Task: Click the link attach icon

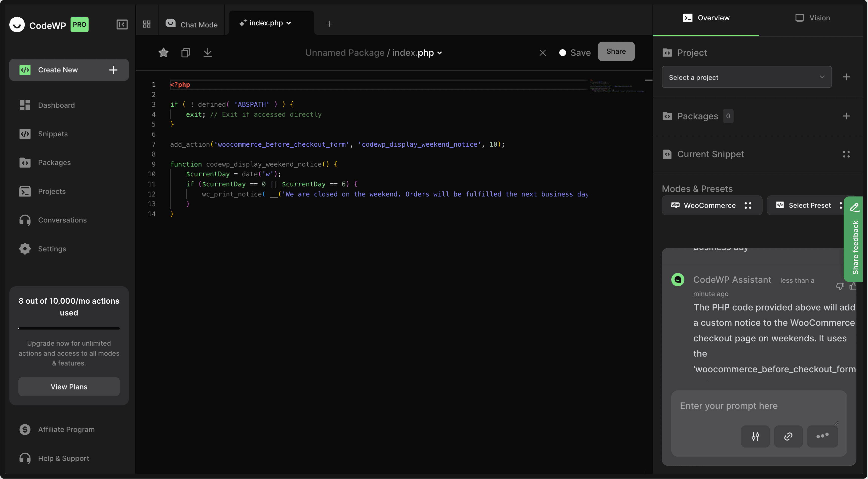Action: (x=788, y=436)
